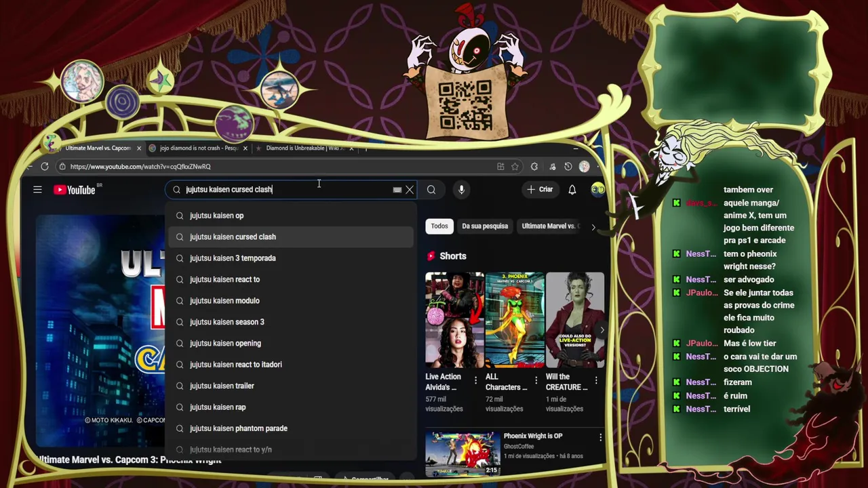Screen dimensions: 868x488
Task: Close the jojo diamond is not crash tab
Action: 245,148
